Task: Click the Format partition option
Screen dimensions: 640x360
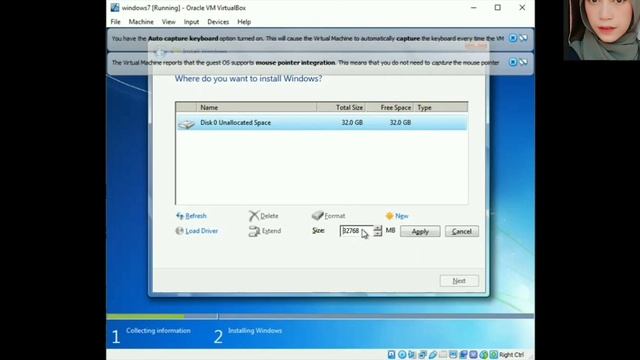Action: click(x=329, y=216)
